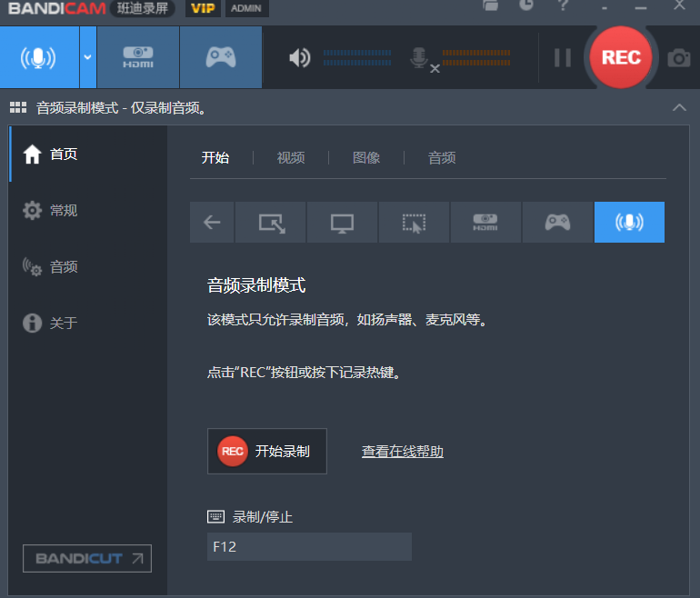This screenshot has height=598, width=700.
Task: Open the BANDICUT button
Action: (x=87, y=558)
